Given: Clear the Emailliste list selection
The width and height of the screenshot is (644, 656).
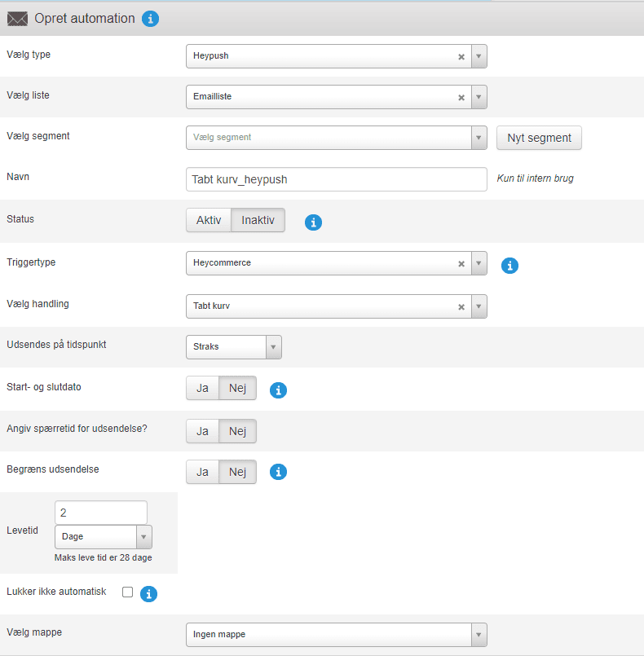Looking at the screenshot, I should point(461,98).
